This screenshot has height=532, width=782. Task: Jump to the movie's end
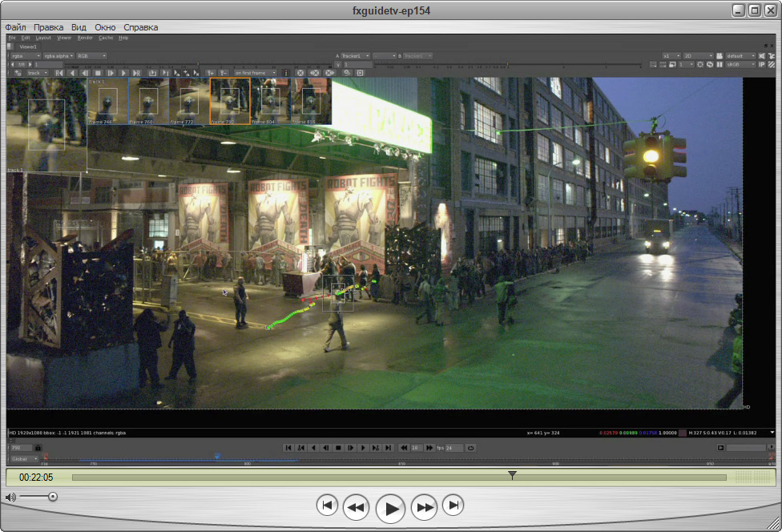(x=453, y=506)
